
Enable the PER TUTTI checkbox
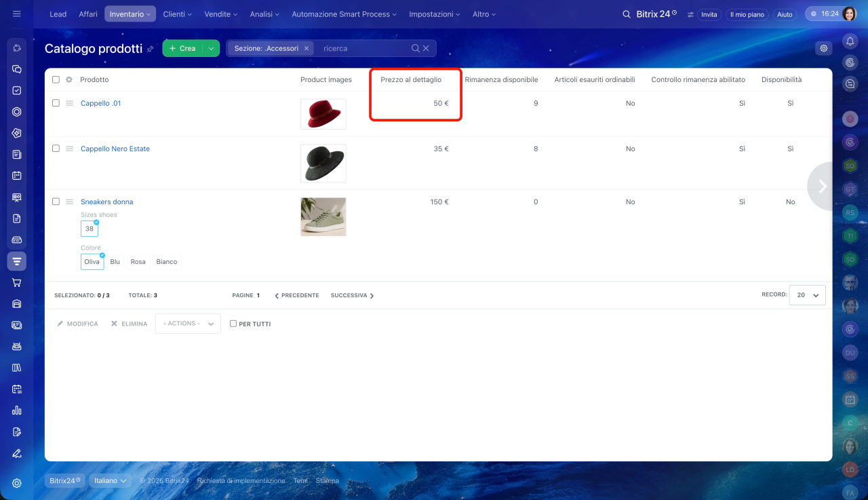233,324
